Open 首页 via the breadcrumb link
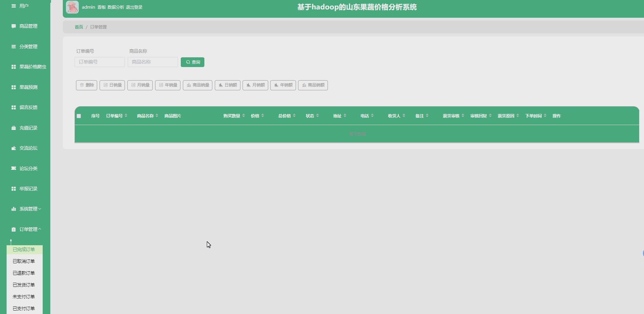Screen dimensions: 644x314 click(x=79, y=27)
